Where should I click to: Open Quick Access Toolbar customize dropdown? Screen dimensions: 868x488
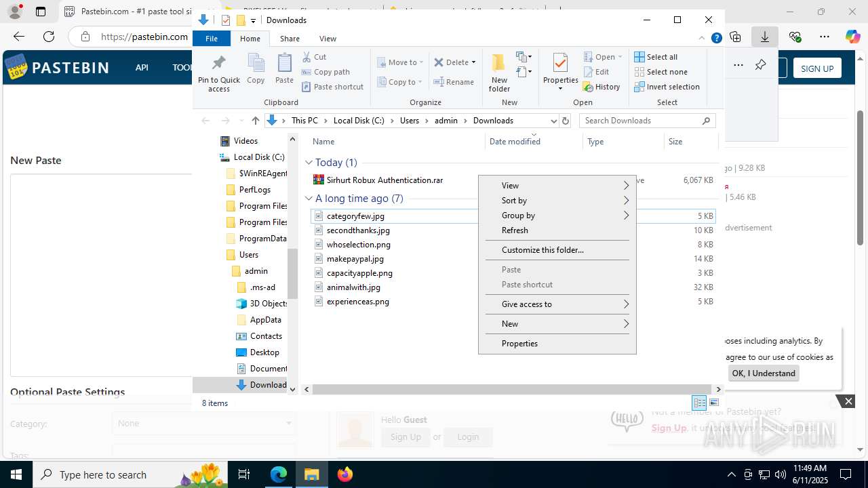(253, 20)
